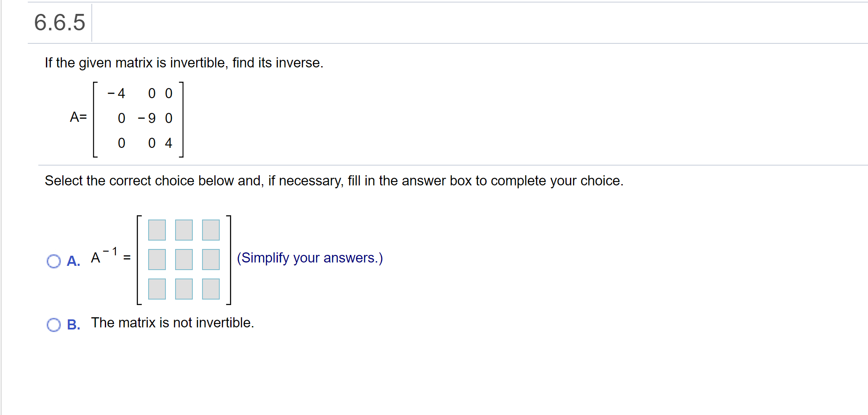Click the top-middle answer box of the matrix
The width and height of the screenshot is (868, 415).
click(183, 230)
